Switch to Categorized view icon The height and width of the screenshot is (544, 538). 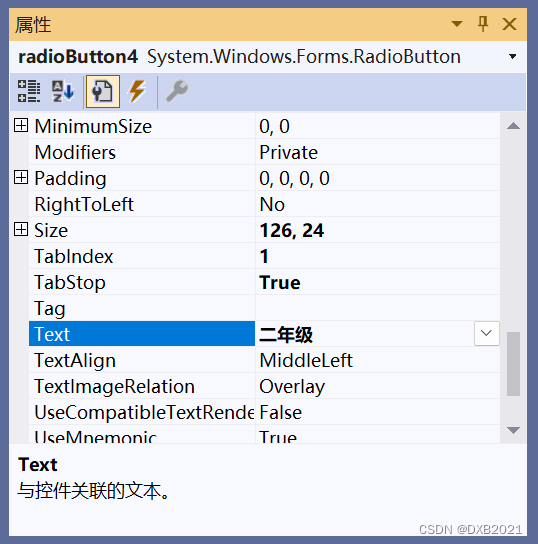click(29, 91)
